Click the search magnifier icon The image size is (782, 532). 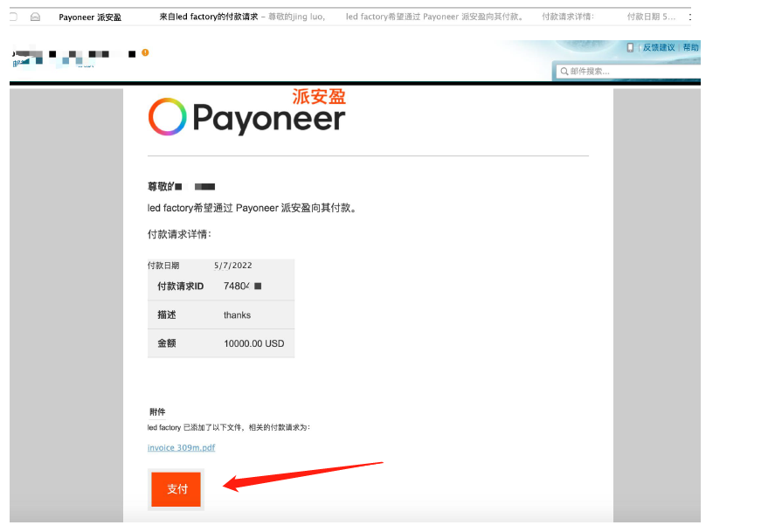coord(564,72)
